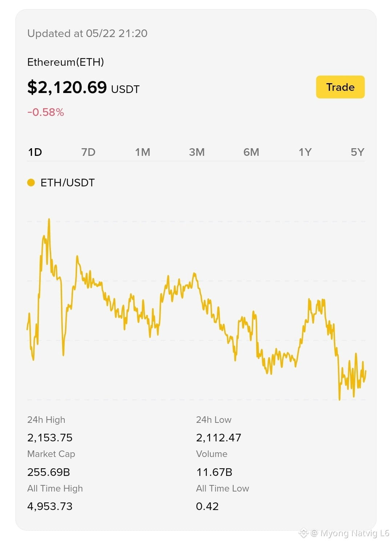Switch to the 7D chart range

pyautogui.click(x=88, y=152)
